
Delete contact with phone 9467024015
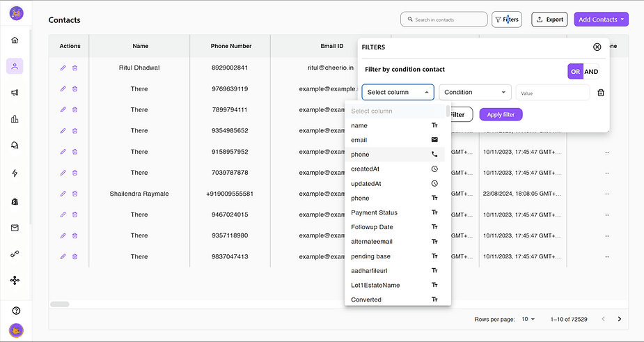[x=74, y=215]
